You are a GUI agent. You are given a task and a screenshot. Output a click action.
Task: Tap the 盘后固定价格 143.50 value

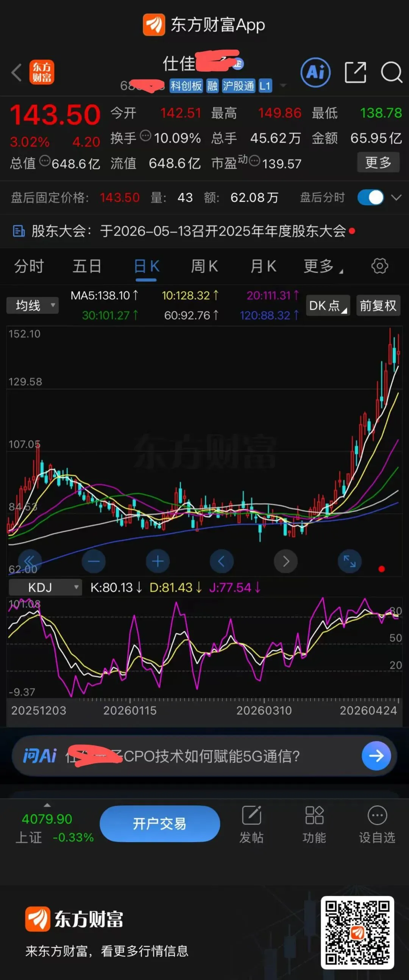[119, 197]
